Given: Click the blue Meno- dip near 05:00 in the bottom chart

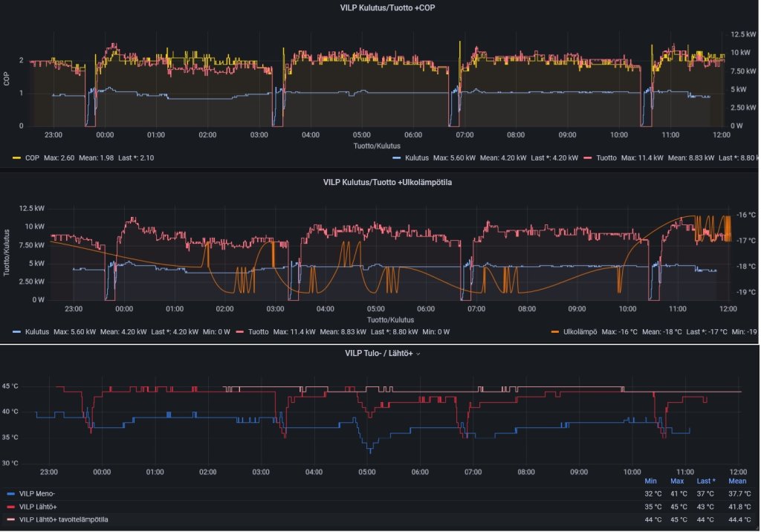Looking at the screenshot, I should coord(369,449).
